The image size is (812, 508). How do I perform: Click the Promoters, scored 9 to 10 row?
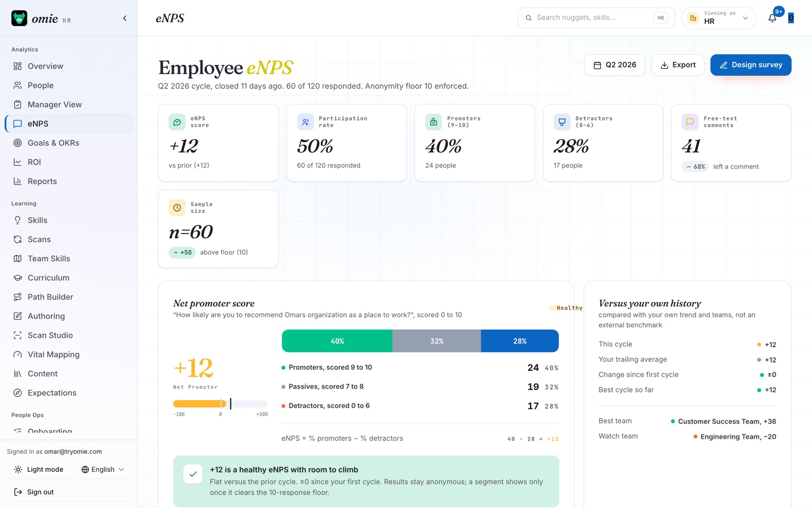[x=420, y=367]
